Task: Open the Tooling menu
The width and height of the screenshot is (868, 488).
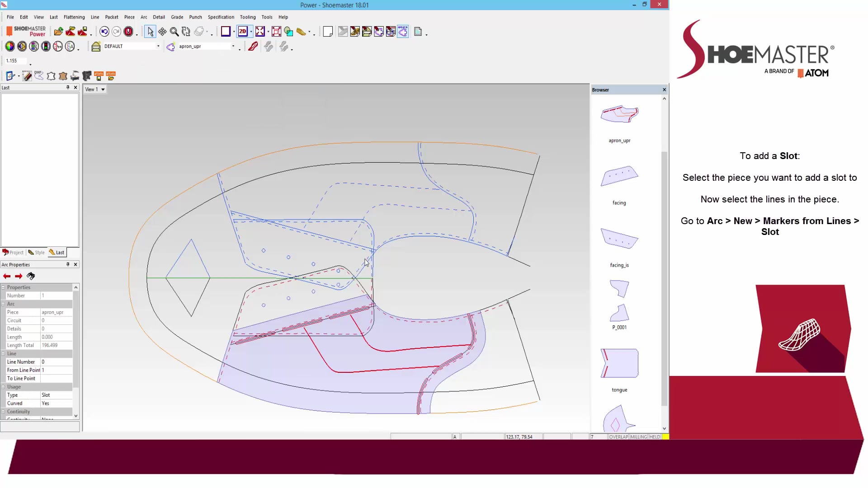Action: click(248, 17)
